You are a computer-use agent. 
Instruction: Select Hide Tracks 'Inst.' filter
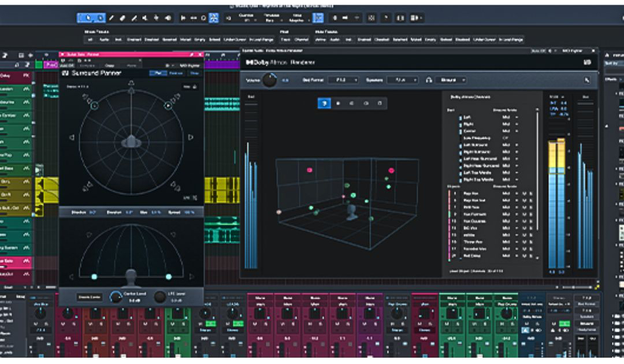[x=348, y=40]
